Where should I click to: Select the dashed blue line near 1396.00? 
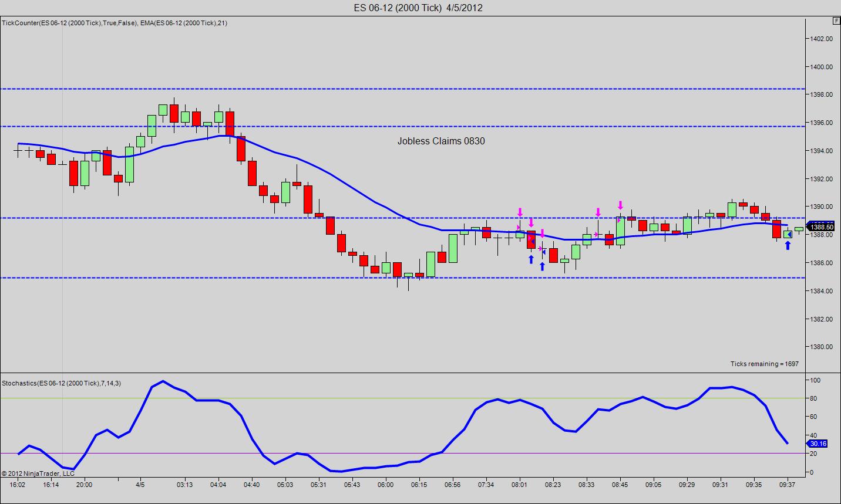pyautogui.click(x=402, y=126)
